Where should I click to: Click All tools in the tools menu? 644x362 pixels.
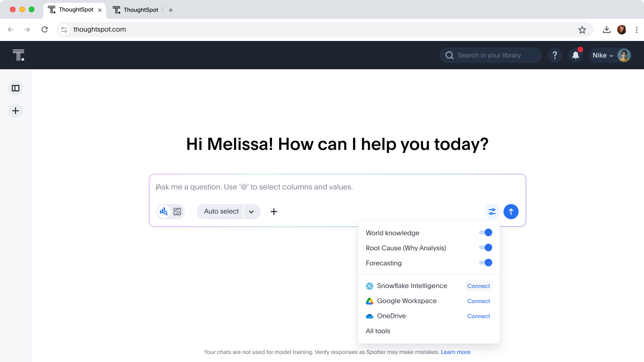[x=378, y=331]
